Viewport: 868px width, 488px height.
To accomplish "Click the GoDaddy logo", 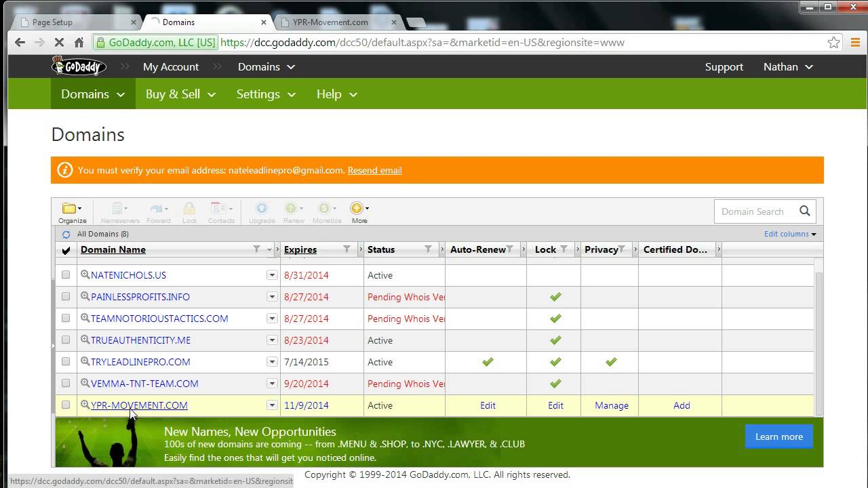I will tap(79, 66).
